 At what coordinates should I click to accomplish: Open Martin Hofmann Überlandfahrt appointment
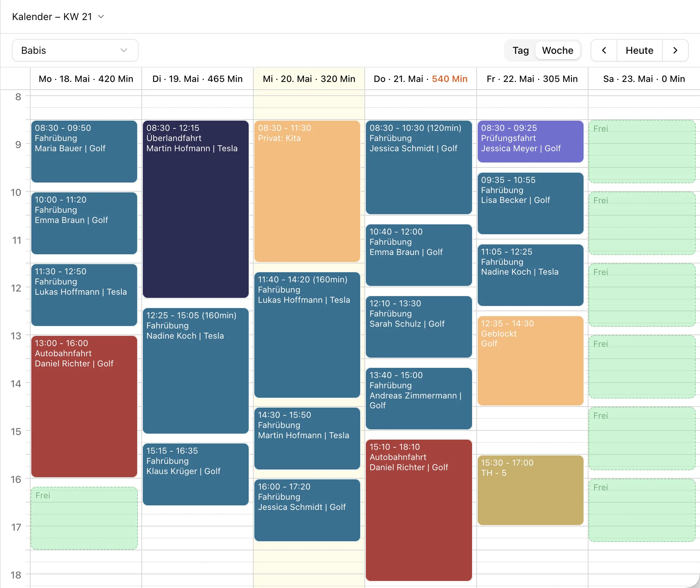(x=196, y=209)
